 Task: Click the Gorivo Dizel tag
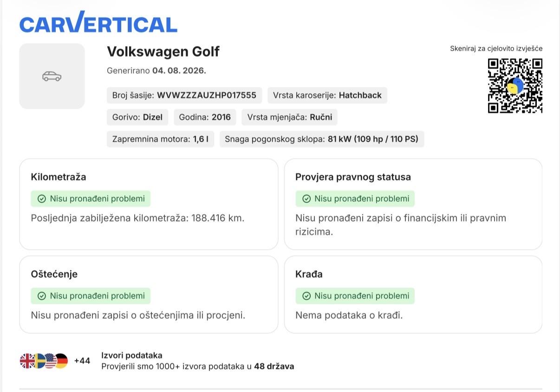[137, 117]
